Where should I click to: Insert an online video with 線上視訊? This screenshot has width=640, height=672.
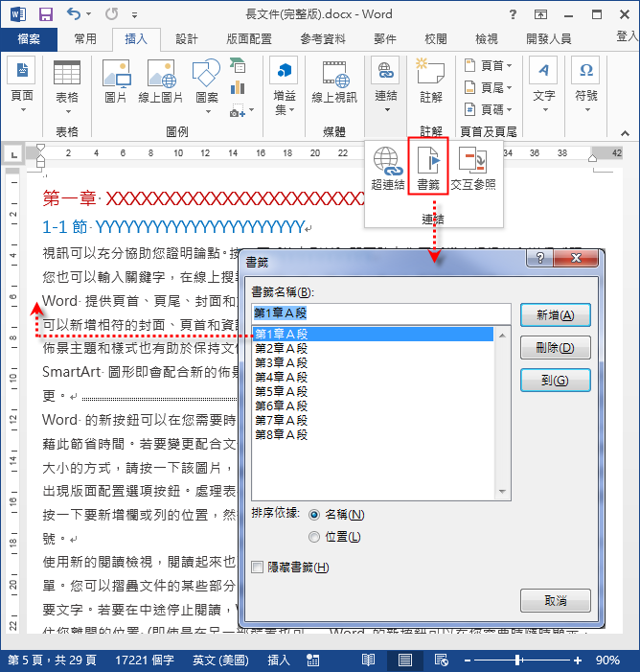tap(334, 82)
